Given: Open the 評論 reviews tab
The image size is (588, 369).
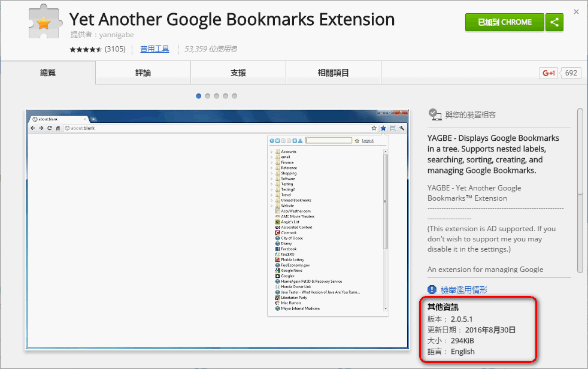Looking at the screenshot, I should 143,73.
